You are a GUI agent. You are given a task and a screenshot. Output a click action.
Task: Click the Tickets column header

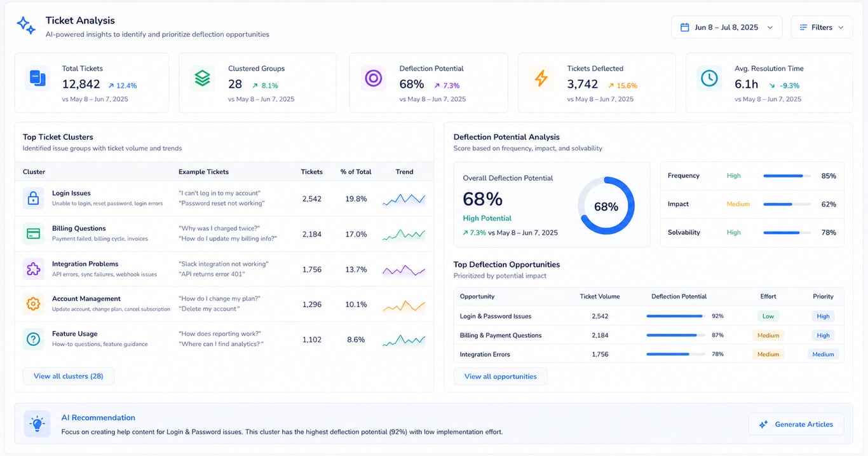tap(311, 172)
